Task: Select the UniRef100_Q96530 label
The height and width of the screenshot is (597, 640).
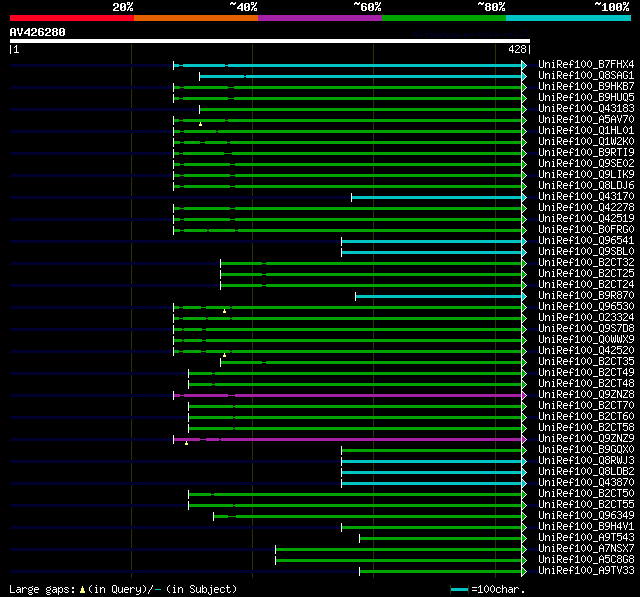Action: [x=586, y=307]
